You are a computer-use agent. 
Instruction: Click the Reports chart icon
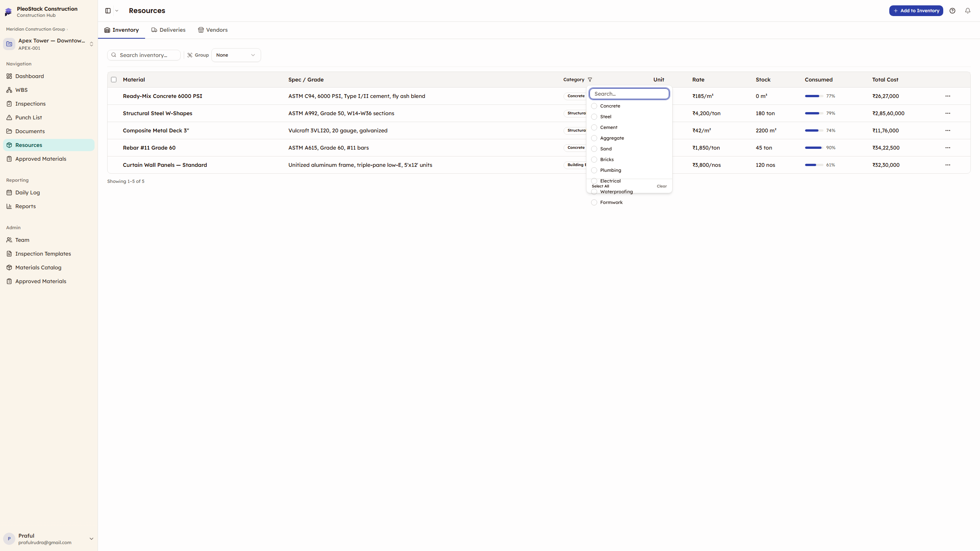click(x=9, y=206)
